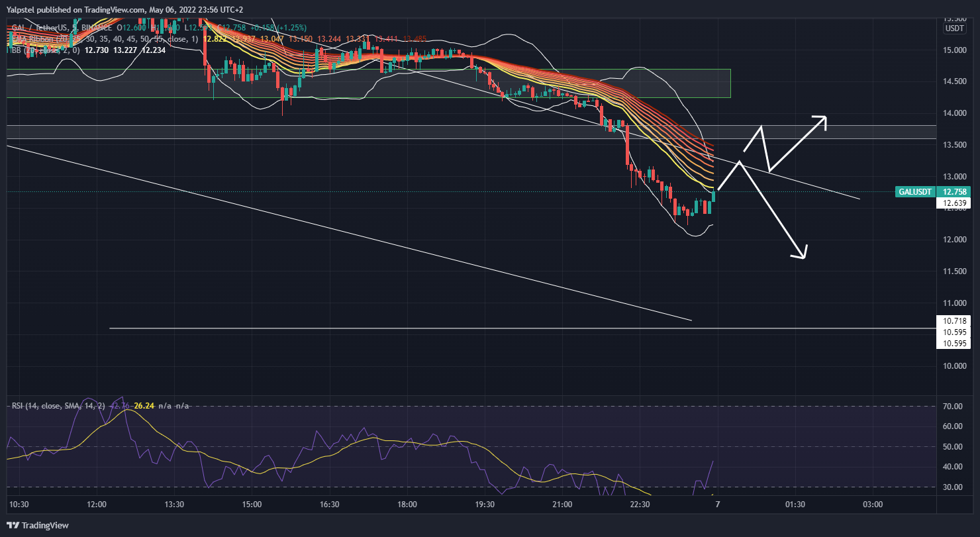Click the 19:30 time axis label
The height and width of the screenshot is (537, 980).
[x=485, y=505]
